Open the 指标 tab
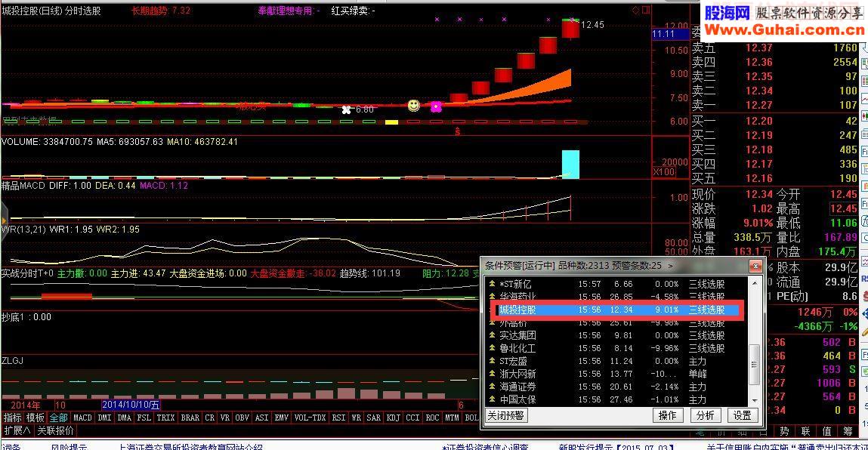This screenshot has width=868, height=450. (12, 418)
